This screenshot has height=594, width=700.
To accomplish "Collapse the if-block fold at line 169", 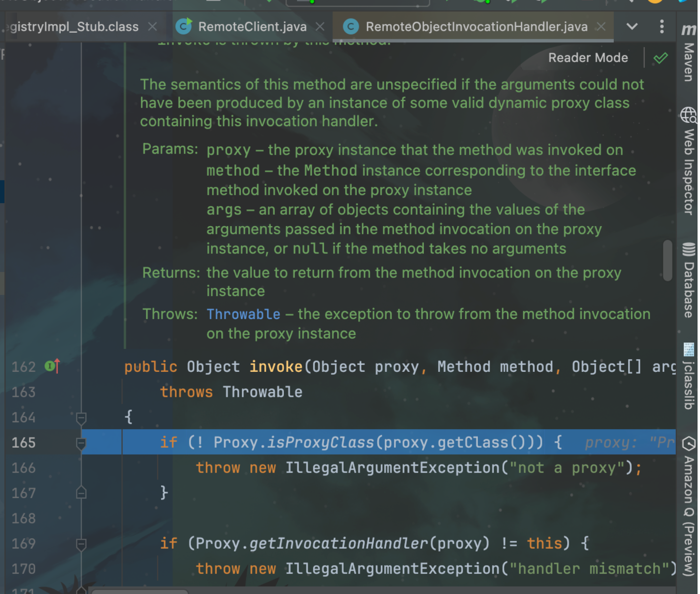I will [x=81, y=544].
